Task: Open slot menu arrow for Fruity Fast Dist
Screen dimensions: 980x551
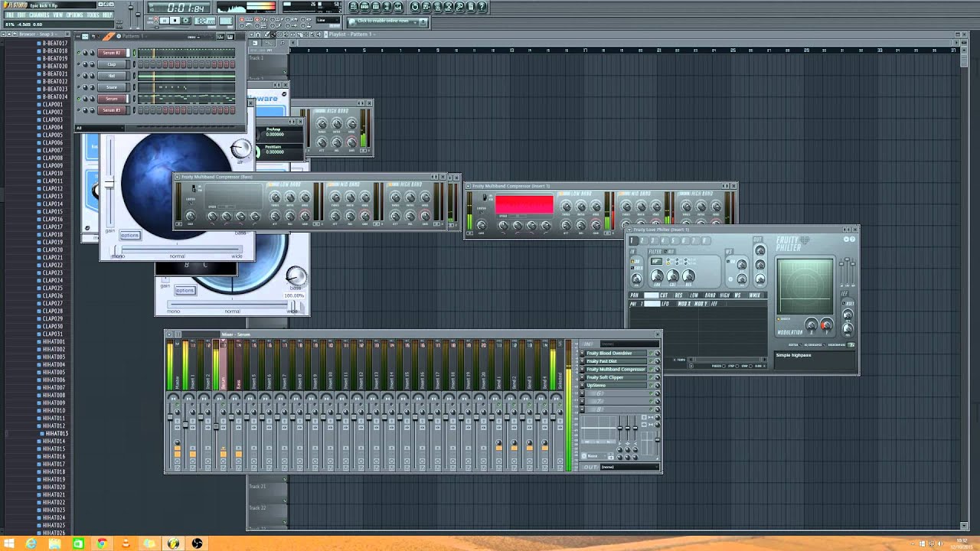Action: point(583,361)
